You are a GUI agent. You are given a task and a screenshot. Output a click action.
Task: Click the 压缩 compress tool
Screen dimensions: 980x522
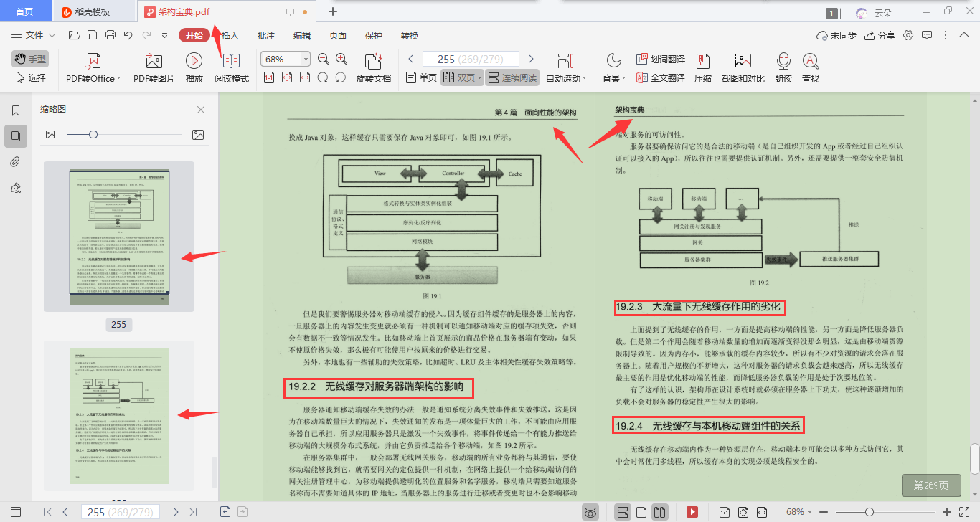click(703, 69)
